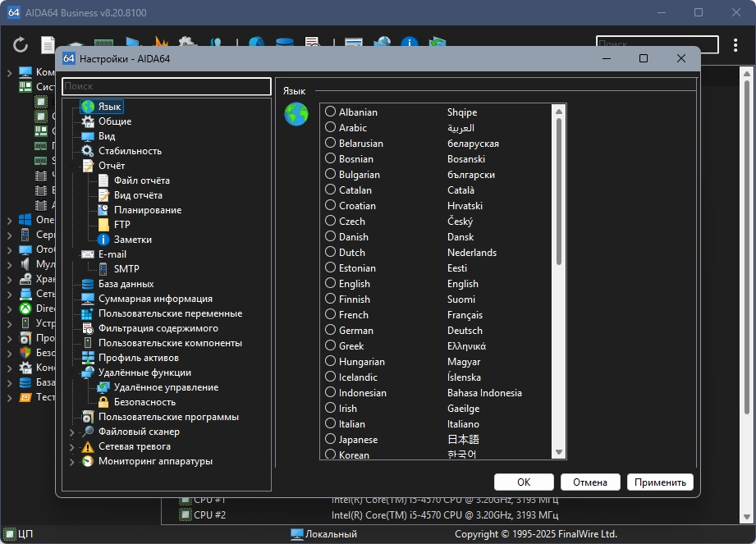This screenshot has height=544, width=756.
Task: Select Пользовательские компоненты icon
Action: click(88, 343)
